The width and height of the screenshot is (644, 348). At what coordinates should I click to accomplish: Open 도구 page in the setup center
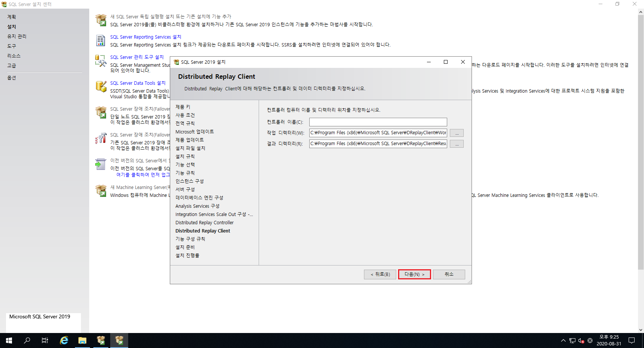click(12, 46)
